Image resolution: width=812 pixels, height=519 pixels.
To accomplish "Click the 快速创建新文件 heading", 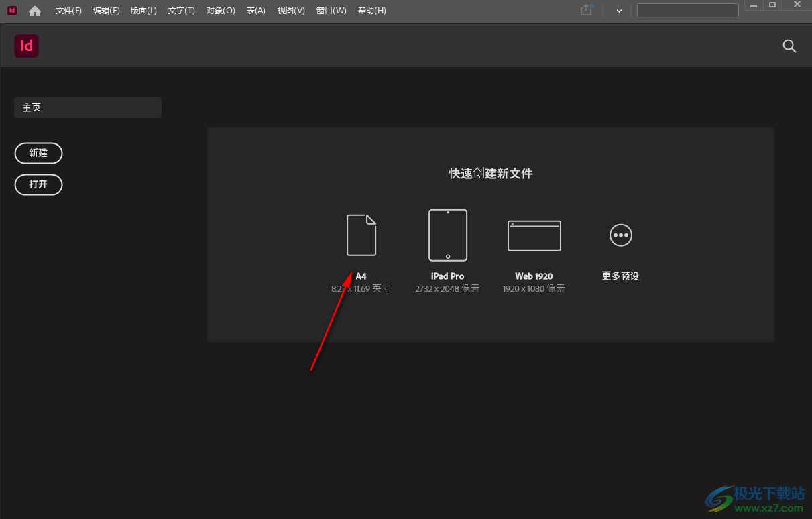I will 491,174.
